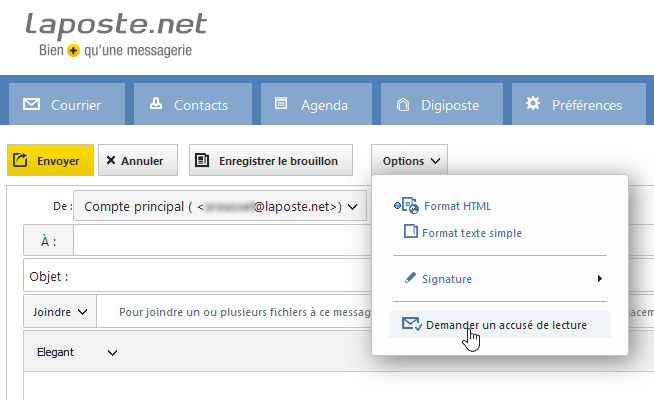
Task: Click into the Objet subject field
Action: click(198, 275)
